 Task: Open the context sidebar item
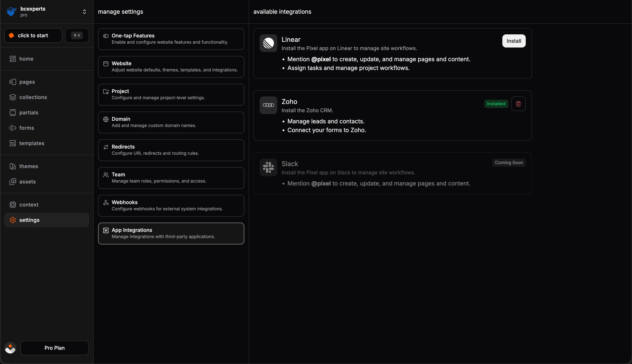(29, 204)
